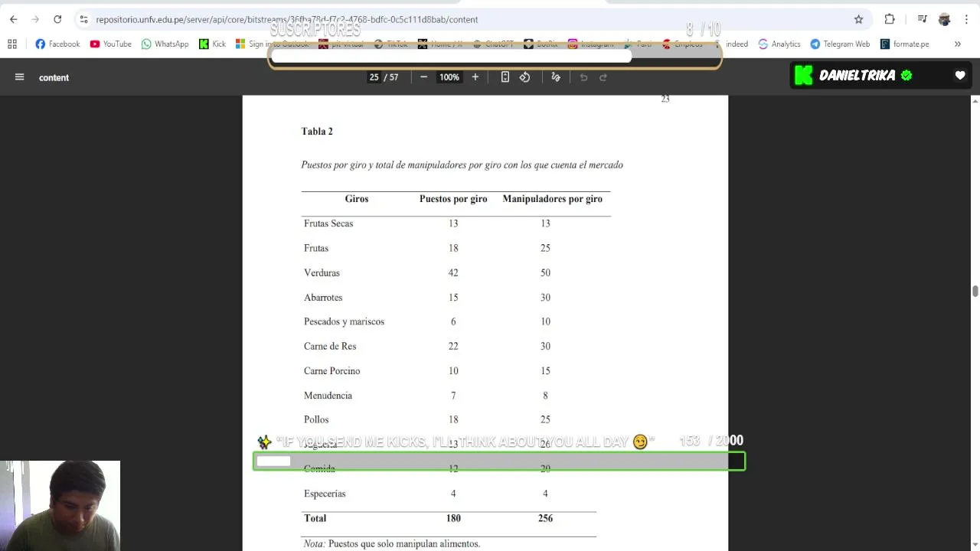Click the 'Verduras' row label
Screen dimensions: 980x551
(322, 272)
